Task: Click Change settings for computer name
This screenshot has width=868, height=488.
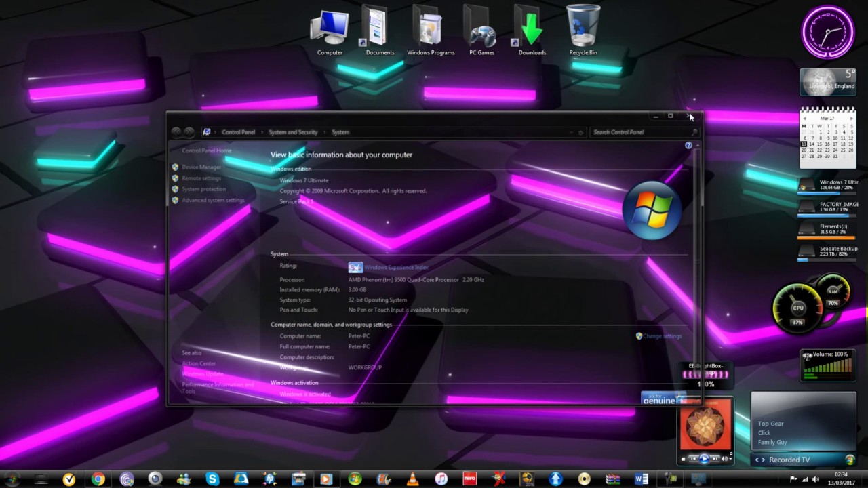Action: tap(663, 336)
